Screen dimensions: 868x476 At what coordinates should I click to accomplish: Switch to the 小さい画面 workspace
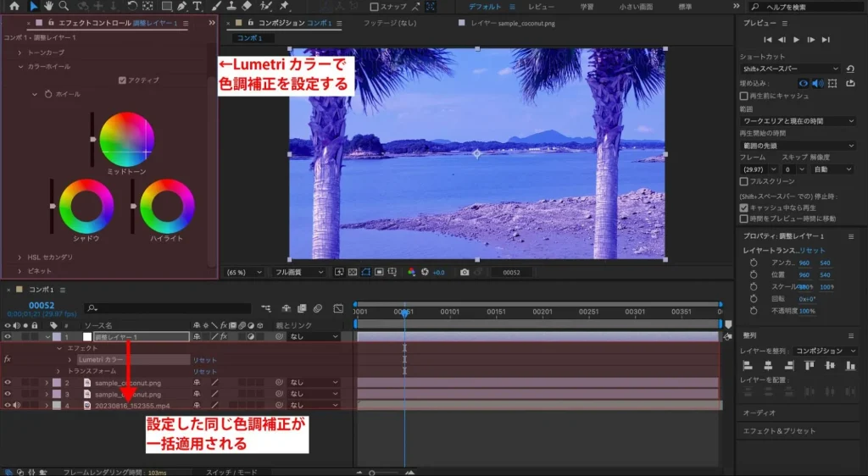[636, 7]
